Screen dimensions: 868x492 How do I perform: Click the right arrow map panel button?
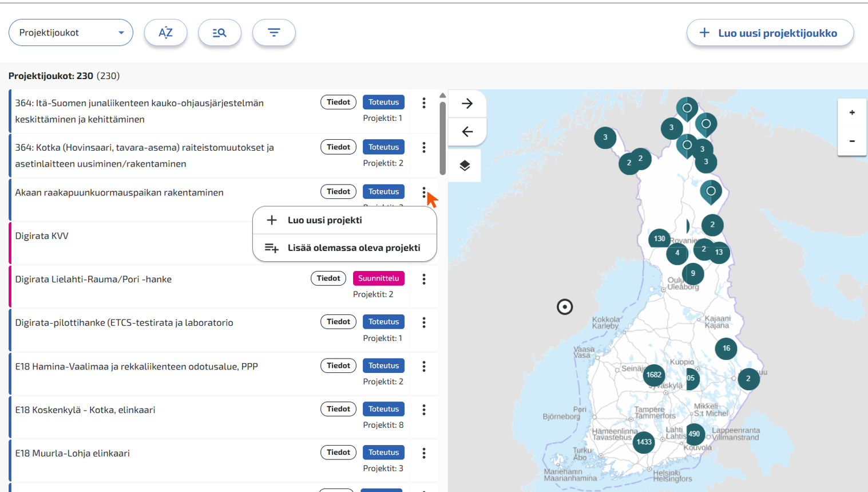point(467,104)
